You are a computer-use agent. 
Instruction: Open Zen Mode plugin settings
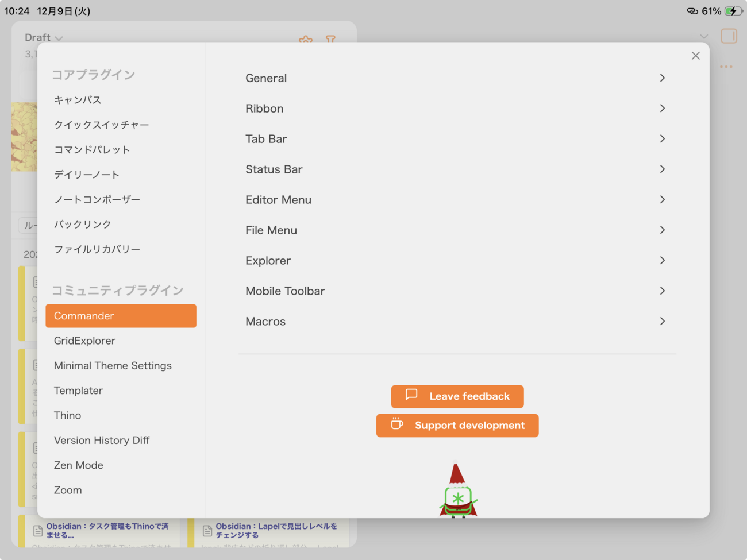click(x=121, y=465)
